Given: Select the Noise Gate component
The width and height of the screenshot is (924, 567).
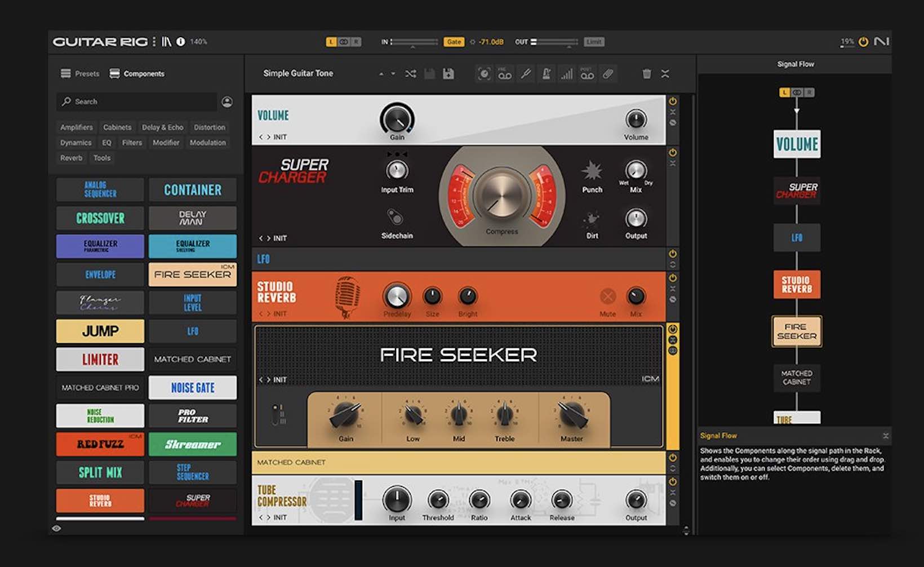Looking at the screenshot, I should coord(193,388).
